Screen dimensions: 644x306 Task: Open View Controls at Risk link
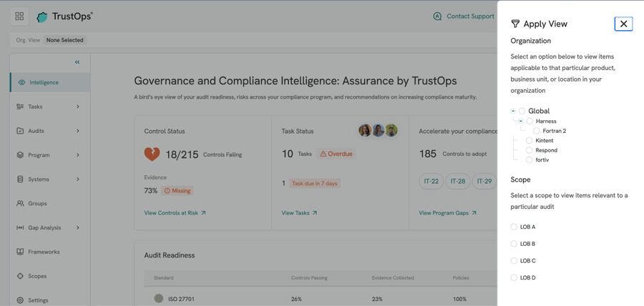175,213
